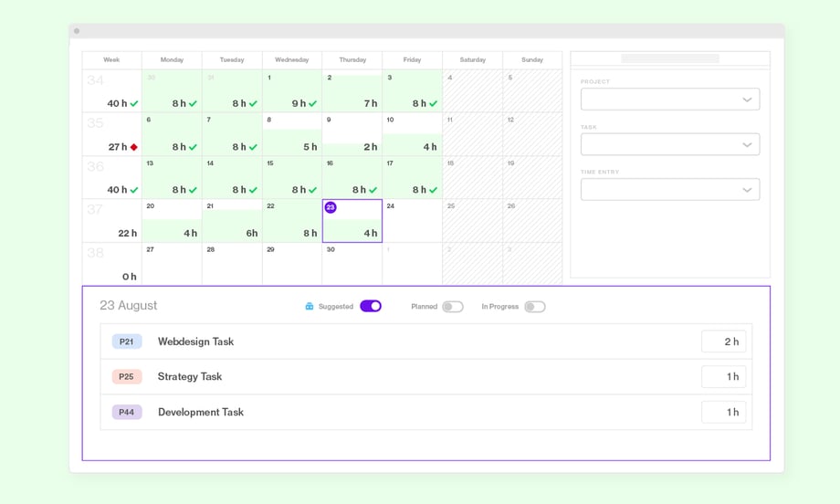840x504 pixels.
Task: Edit the 1 h field for Development Task
Action: (x=724, y=412)
